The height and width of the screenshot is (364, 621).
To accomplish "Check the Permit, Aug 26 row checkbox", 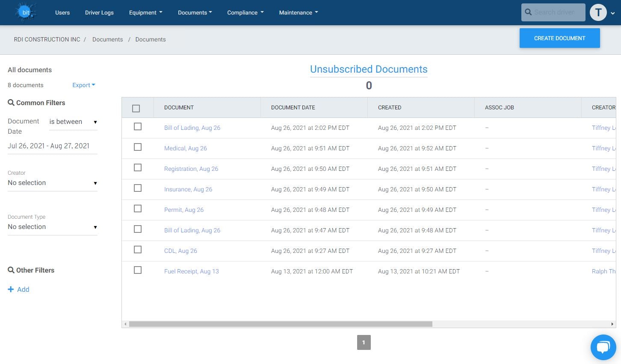I will (138, 208).
